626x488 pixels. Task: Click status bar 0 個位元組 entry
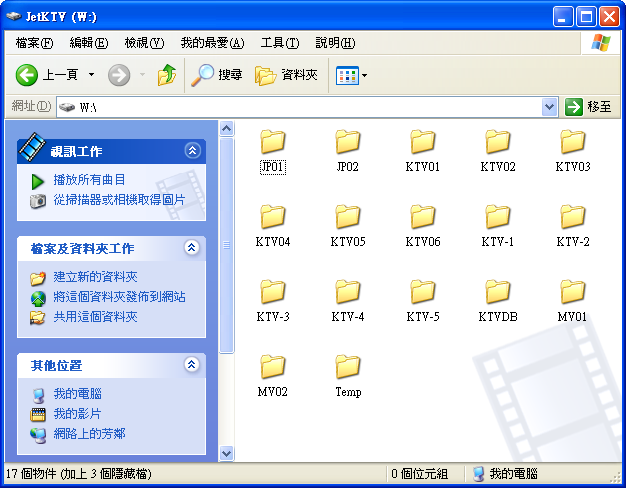coord(419,474)
